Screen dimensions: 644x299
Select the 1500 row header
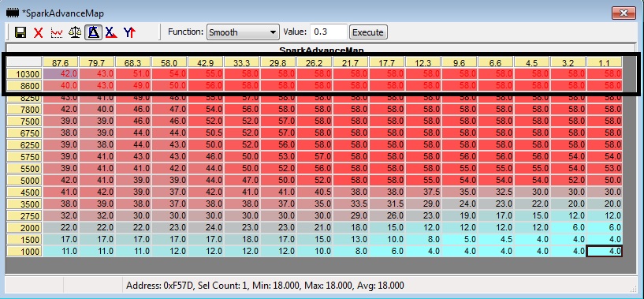24,240
